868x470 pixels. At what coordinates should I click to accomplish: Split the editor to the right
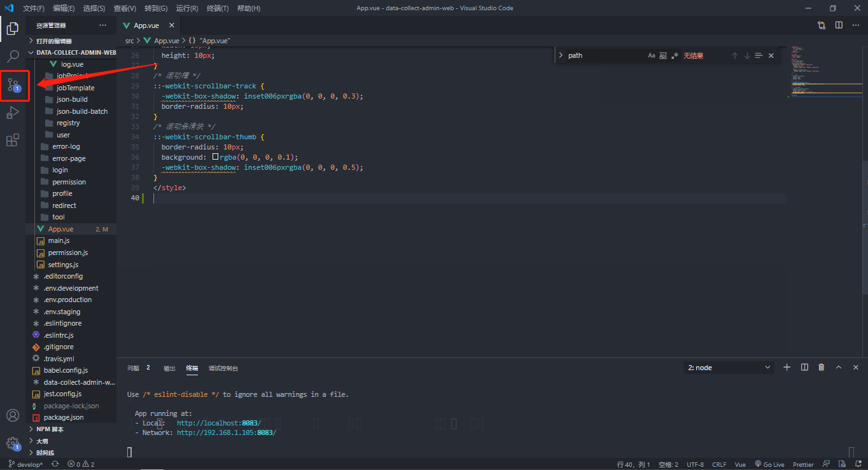pyautogui.click(x=839, y=25)
